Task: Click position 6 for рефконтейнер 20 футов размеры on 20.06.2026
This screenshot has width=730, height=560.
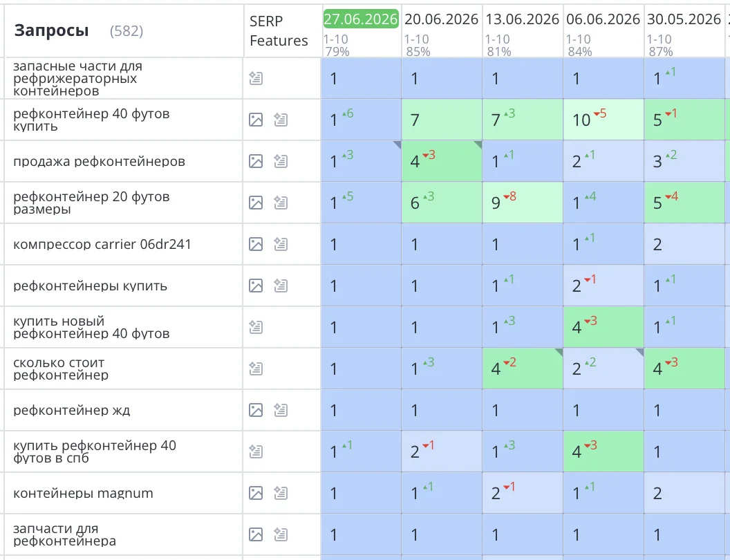Action: click(x=441, y=203)
